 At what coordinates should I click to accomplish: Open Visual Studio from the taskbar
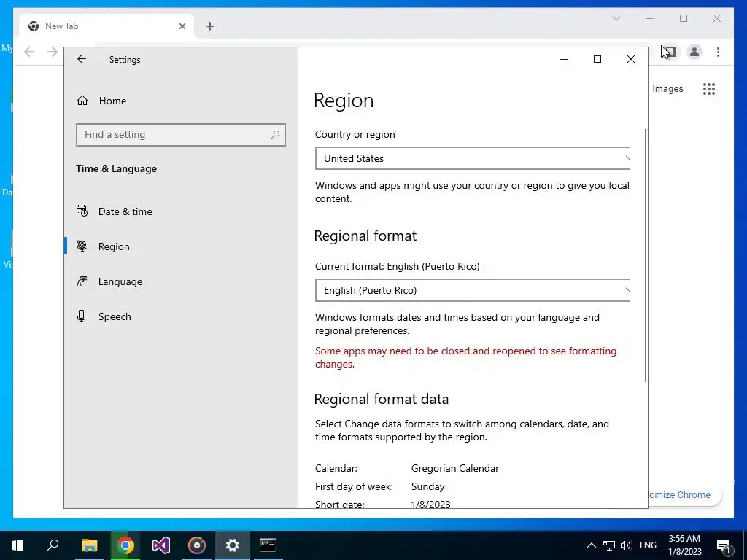[161, 545]
